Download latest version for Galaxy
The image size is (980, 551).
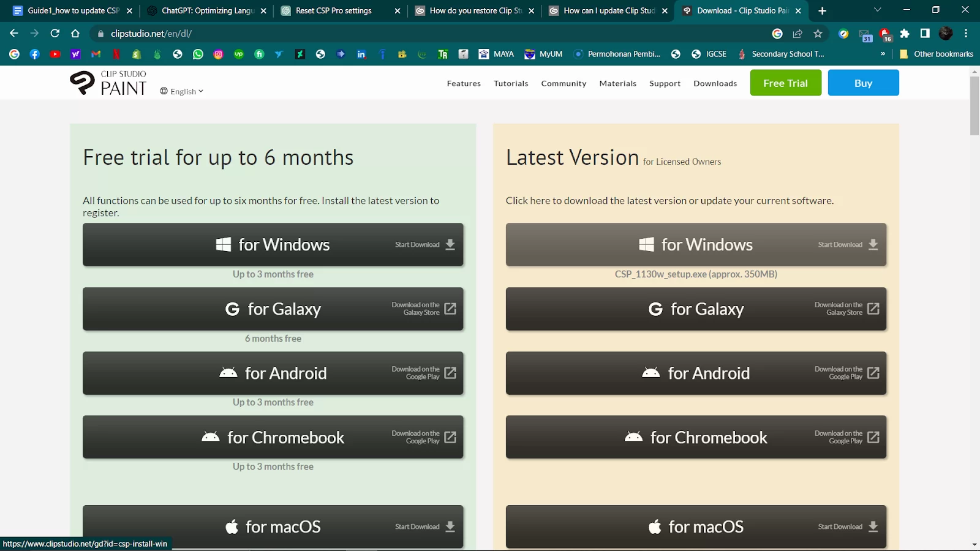(x=696, y=309)
